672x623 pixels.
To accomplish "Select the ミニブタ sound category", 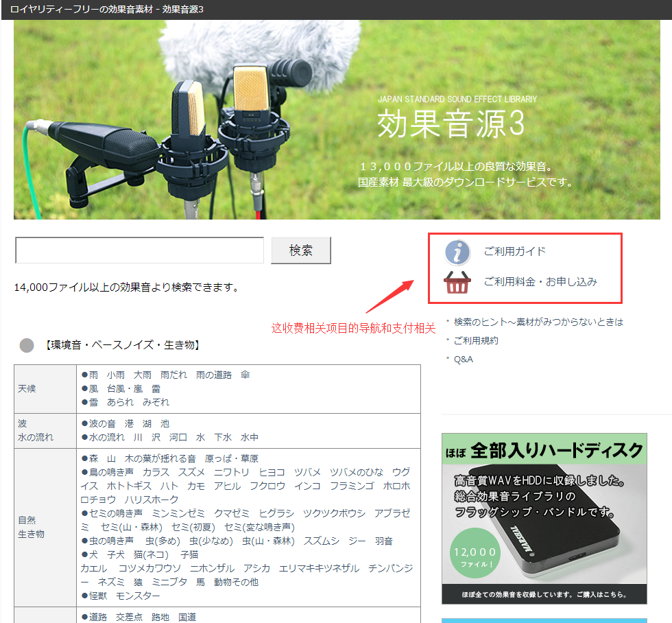I will click(170, 583).
